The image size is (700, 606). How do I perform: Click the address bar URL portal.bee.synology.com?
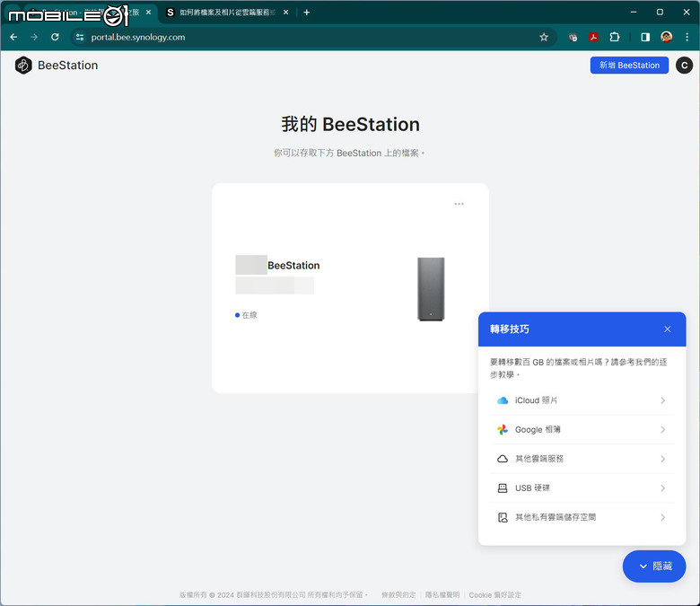click(138, 37)
